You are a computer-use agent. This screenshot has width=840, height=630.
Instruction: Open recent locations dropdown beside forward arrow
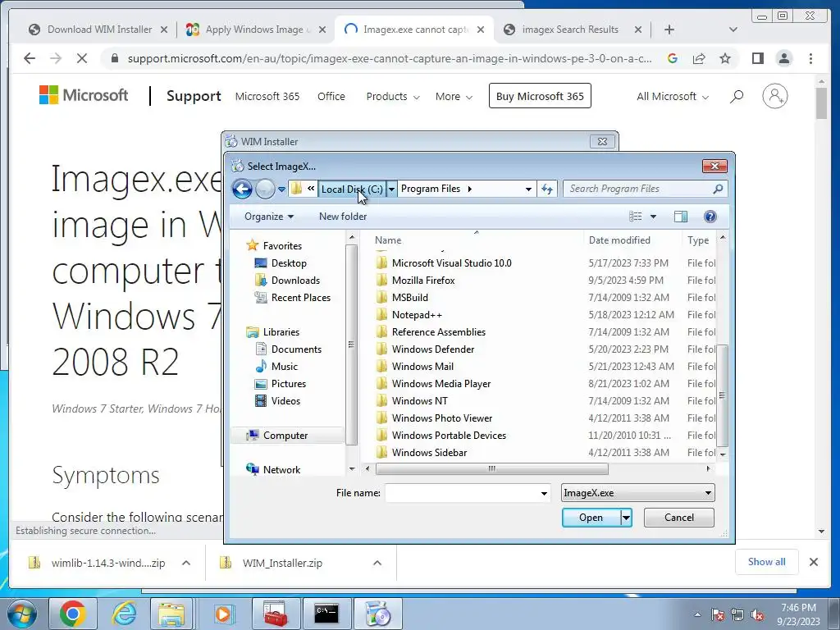tap(281, 189)
